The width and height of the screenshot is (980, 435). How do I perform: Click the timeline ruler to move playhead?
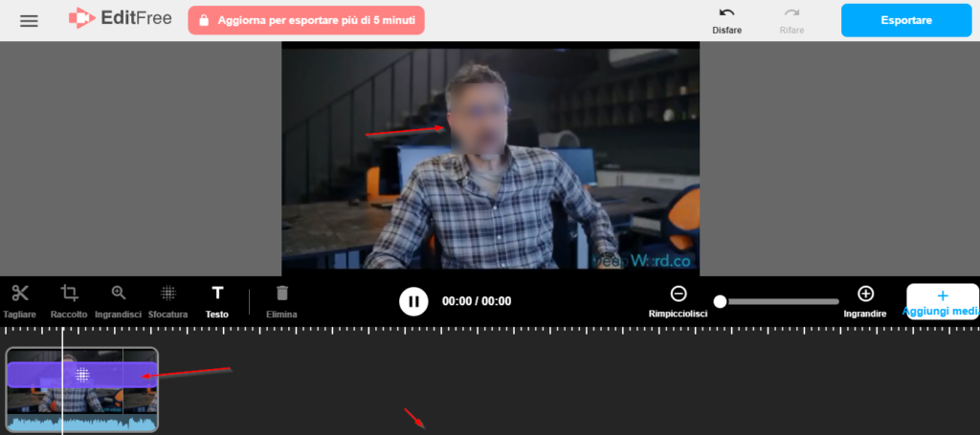tap(490, 330)
